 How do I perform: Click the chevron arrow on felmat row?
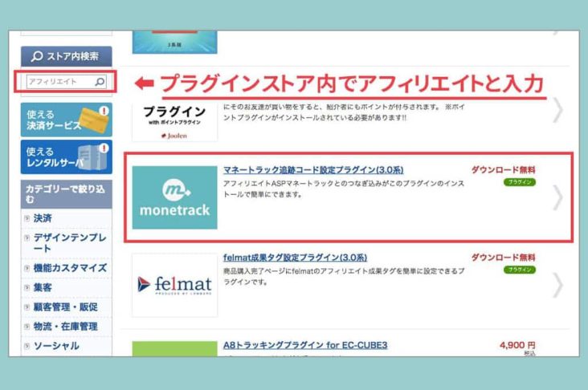(558, 285)
